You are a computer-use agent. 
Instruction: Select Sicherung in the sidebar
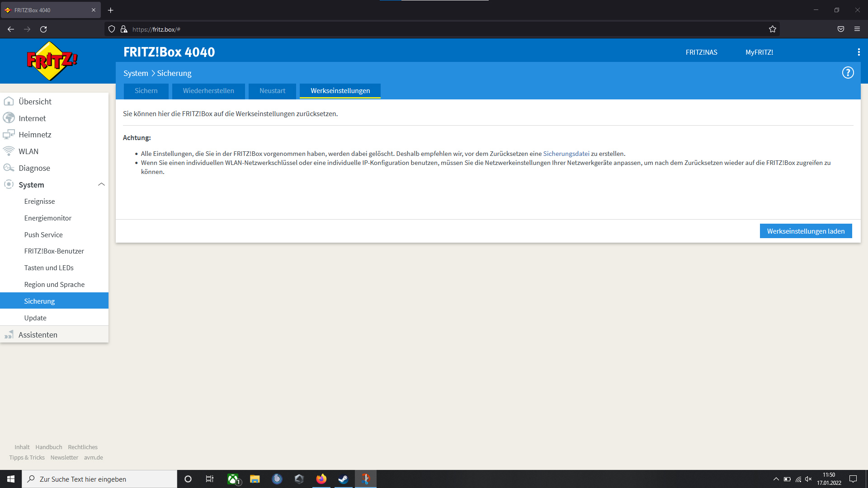coord(54,301)
